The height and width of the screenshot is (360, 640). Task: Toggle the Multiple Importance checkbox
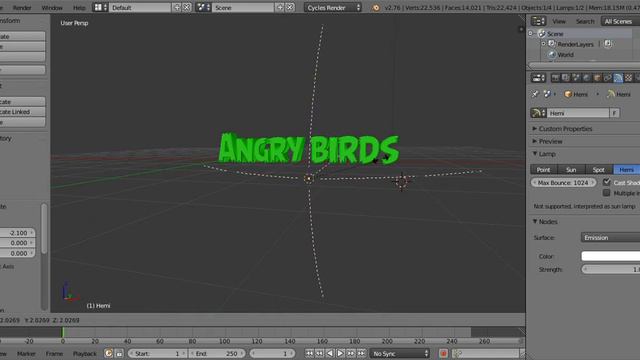pos(607,193)
